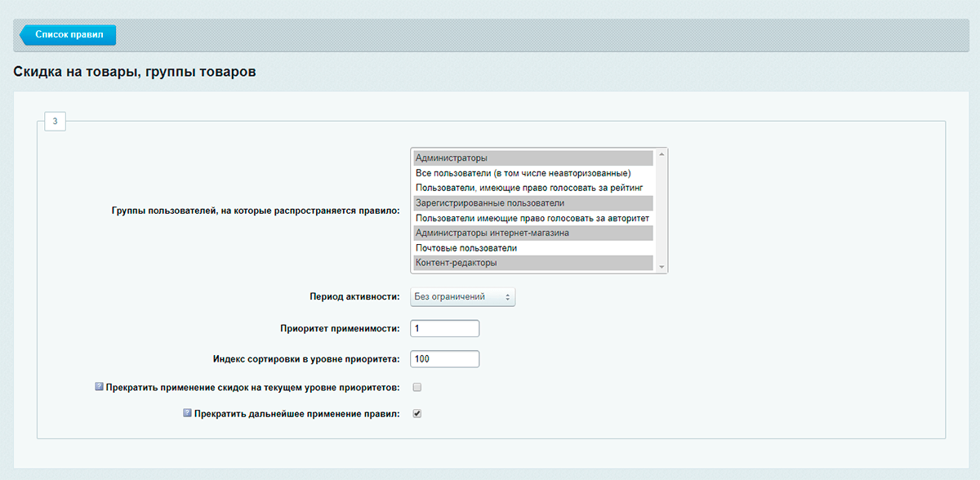Click help icon beside stop further rules option
Screen dimensions: 980x480
coord(188,414)
